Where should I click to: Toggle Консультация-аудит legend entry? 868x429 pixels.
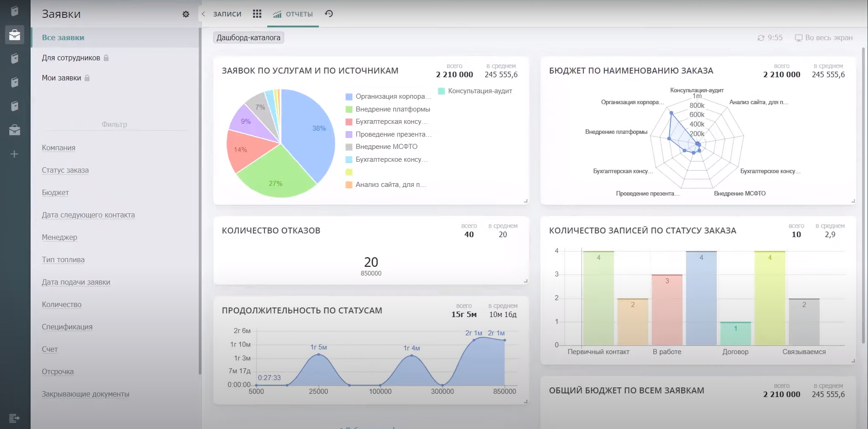pos(475,91)
